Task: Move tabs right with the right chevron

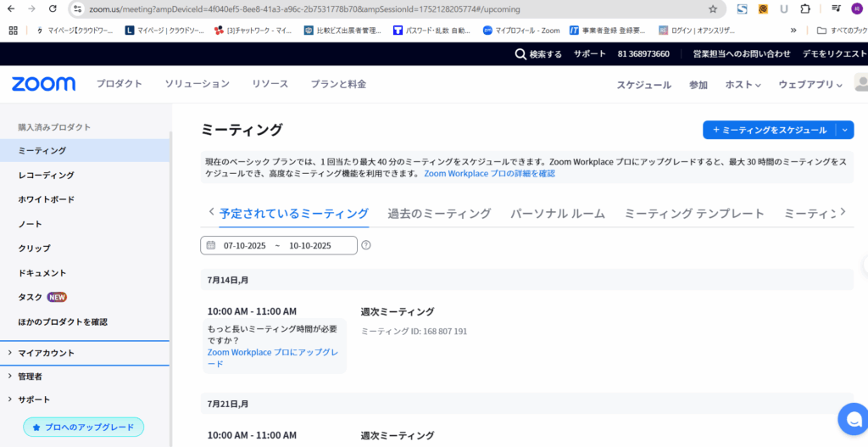Action: pyautogui.click(x=843, y=211)
